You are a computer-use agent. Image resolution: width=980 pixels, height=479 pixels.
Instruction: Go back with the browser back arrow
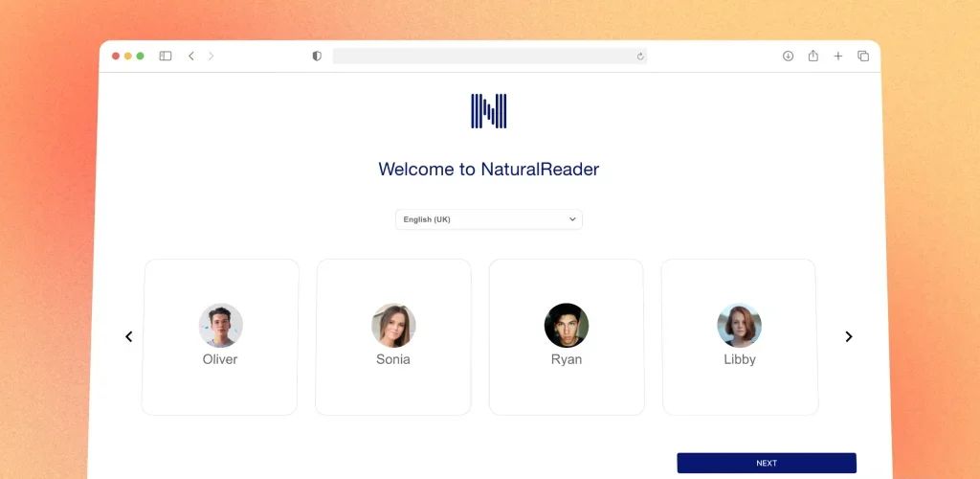click(x=191, y=57)
